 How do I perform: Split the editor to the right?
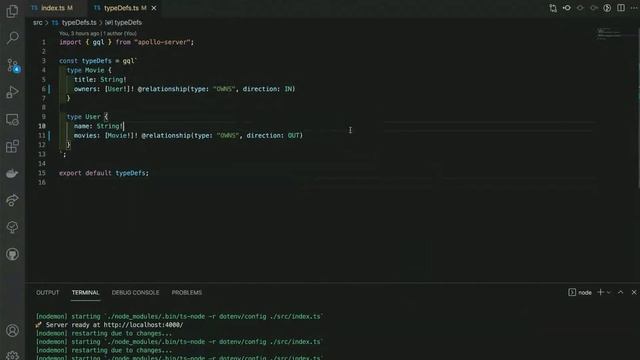621,8
